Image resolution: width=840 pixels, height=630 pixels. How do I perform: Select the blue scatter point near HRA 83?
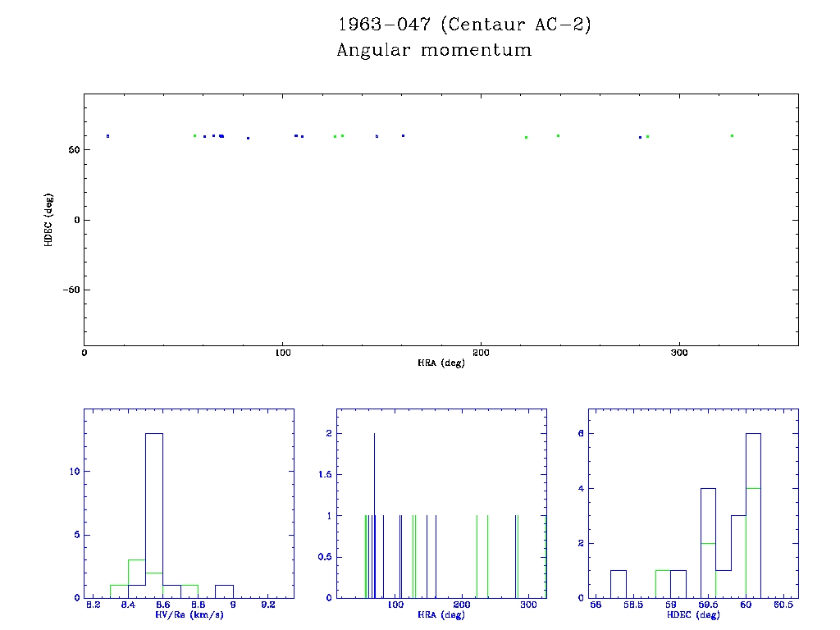248,138
